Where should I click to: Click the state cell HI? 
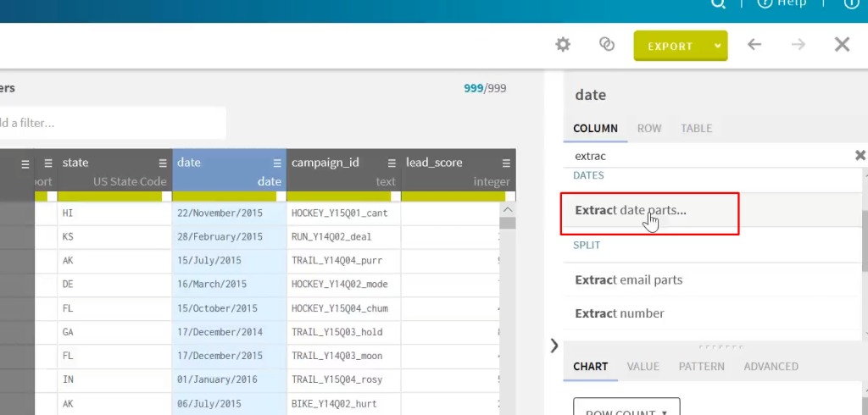click(114, 213)
